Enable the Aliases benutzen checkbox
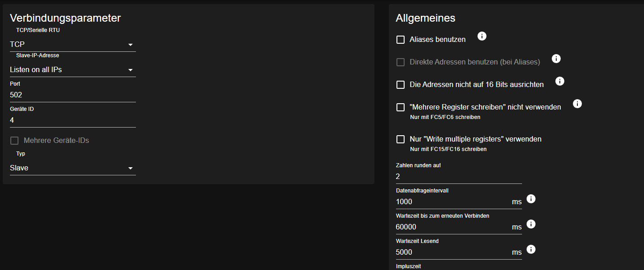Image resolution: width=644 pixels, height=270 pixels. [x=401, y=40]
